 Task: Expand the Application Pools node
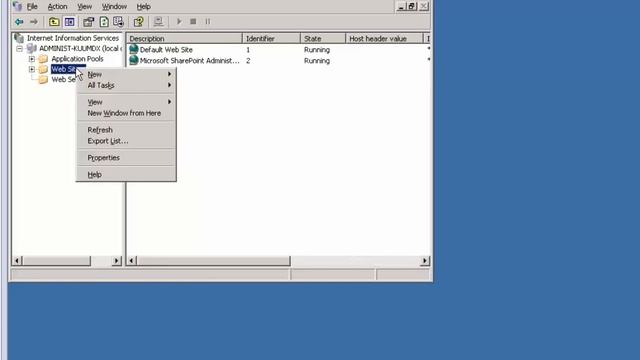point(31,59)
